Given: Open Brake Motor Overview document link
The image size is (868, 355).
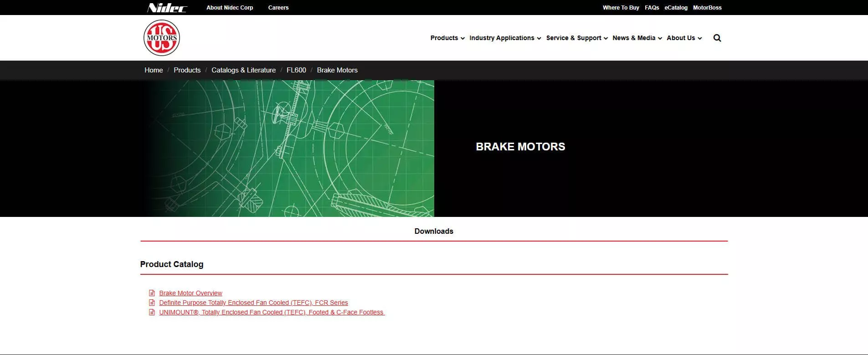Looking at the screenshot, I should tap(190, 293).
